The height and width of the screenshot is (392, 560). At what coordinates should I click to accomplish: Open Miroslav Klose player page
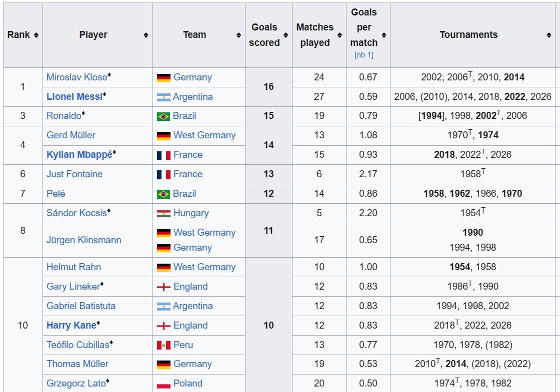click(77, 77)
